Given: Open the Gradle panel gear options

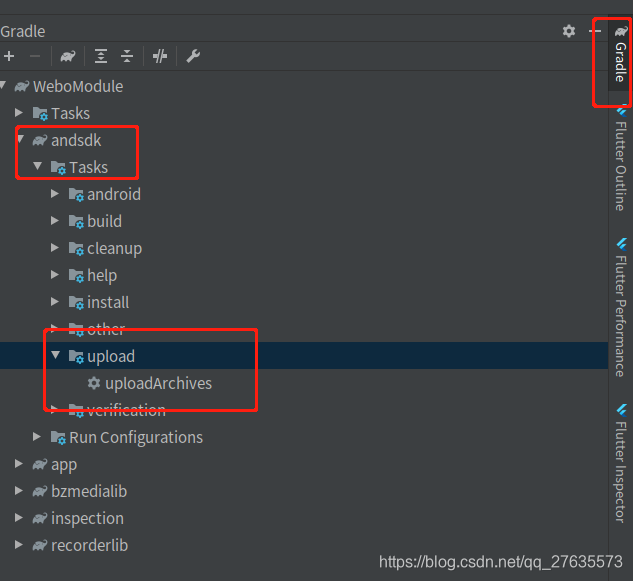Looking at the screenshot, I should pos(569,31).
